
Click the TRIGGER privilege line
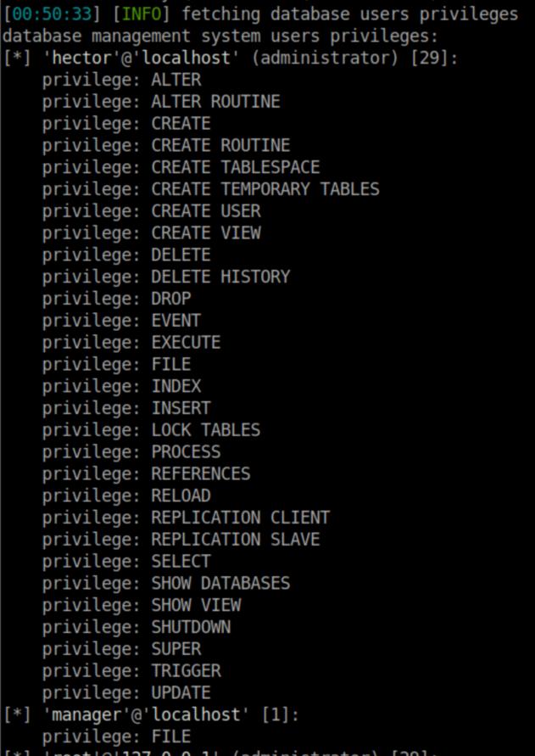point(186,671)
